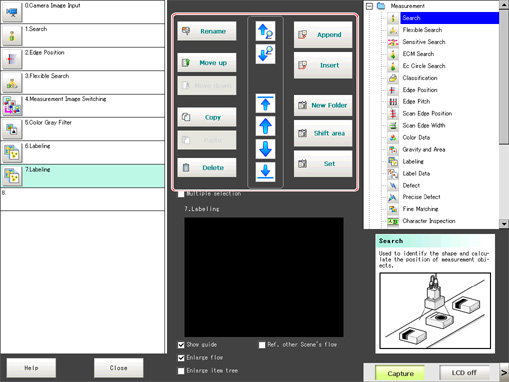Select Search item in Measurement tree
Viewport: 509px width, 382px height.
click(x=449, y=18)
